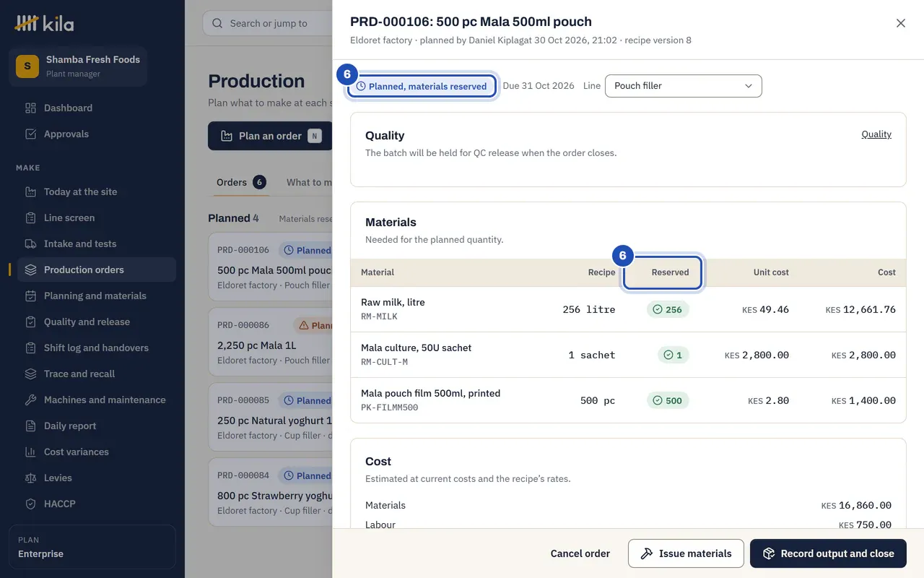Open Today at the site
The width and height of the screenshot is (924, 578).
(x=97, y=191)
